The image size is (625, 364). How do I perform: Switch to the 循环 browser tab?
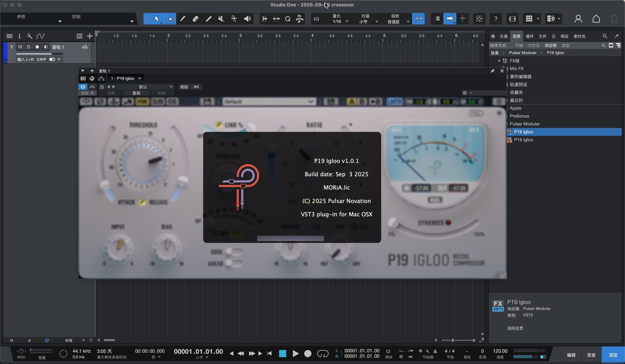tap(530, 36)
